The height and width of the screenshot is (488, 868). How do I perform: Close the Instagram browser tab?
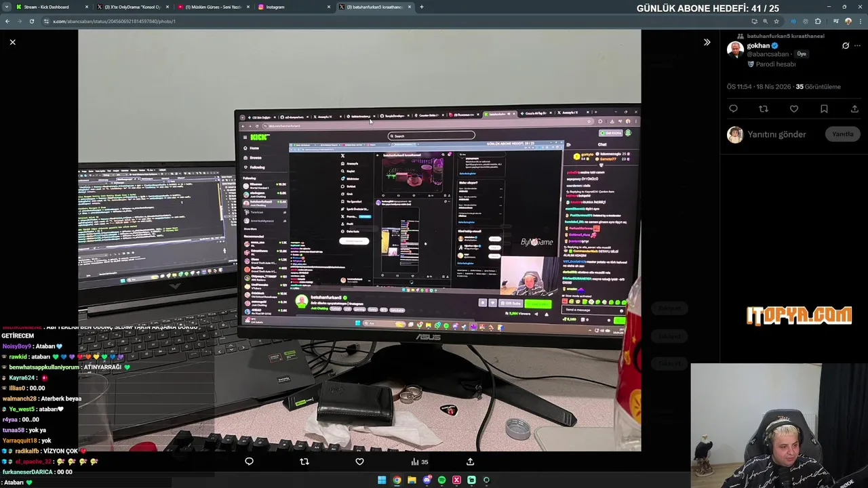click(329, 7)
